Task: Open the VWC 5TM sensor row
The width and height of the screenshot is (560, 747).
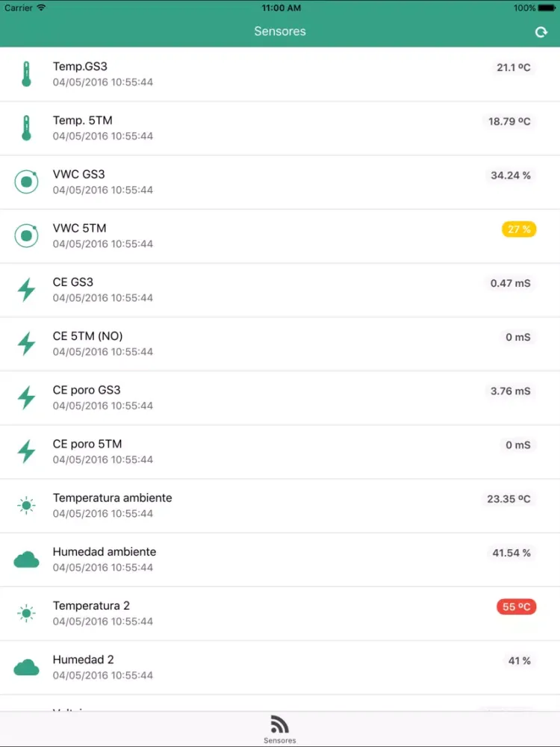Action: pyautogui.click(x=280, y=236)
